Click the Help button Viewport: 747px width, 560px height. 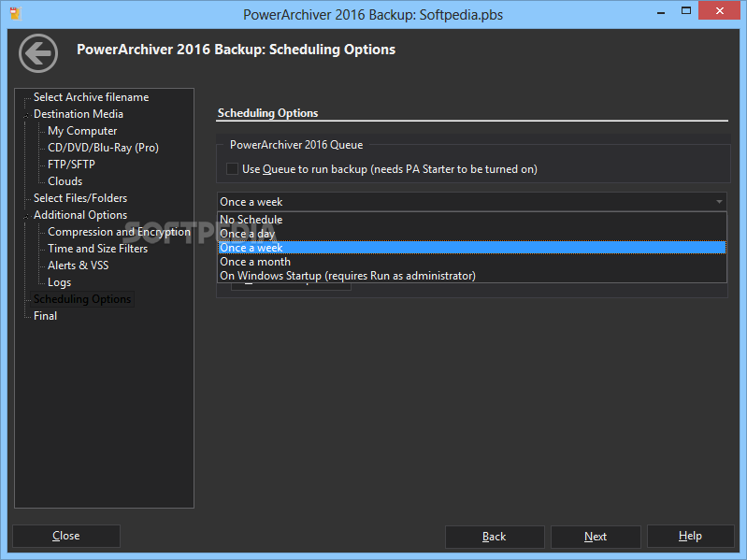point(690,537)
